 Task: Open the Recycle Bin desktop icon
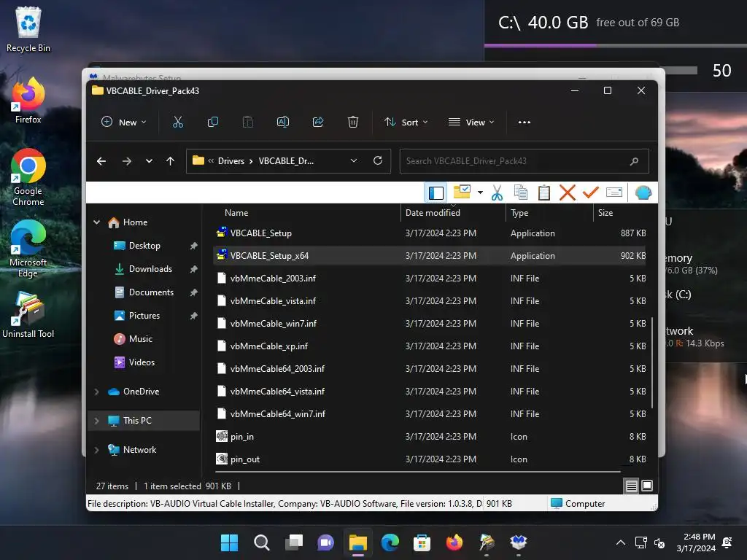(28, 29)
